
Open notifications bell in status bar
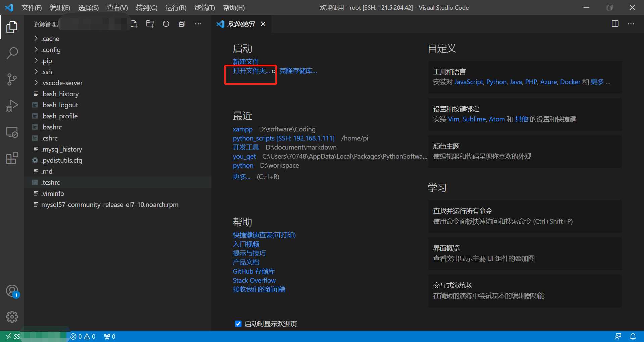pyautogui.click(x=633, y=336)
